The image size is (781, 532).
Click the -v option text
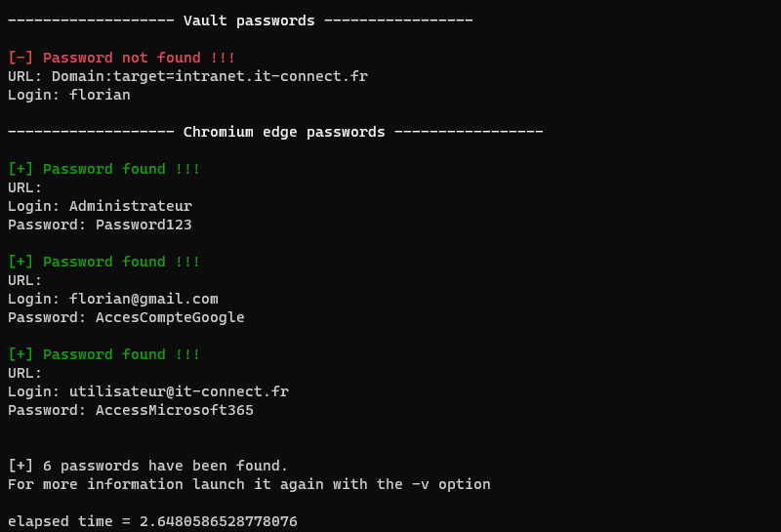pyautogui.click(x=420, y=484)
